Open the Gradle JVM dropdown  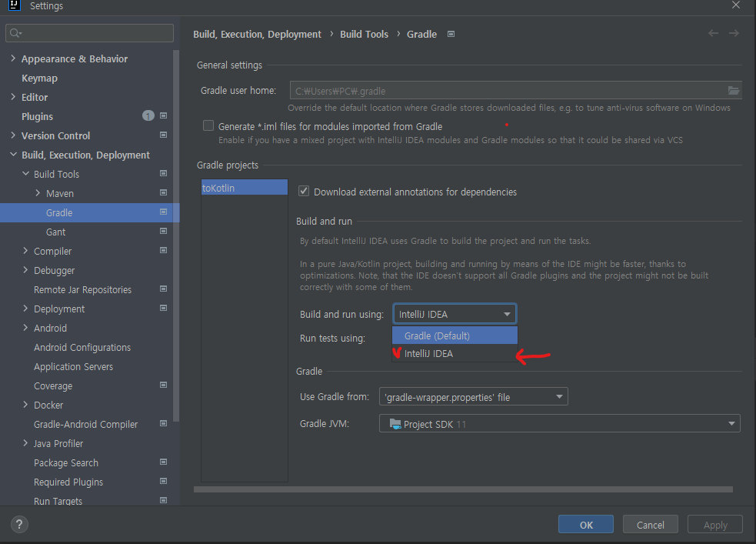coord(559,424)
